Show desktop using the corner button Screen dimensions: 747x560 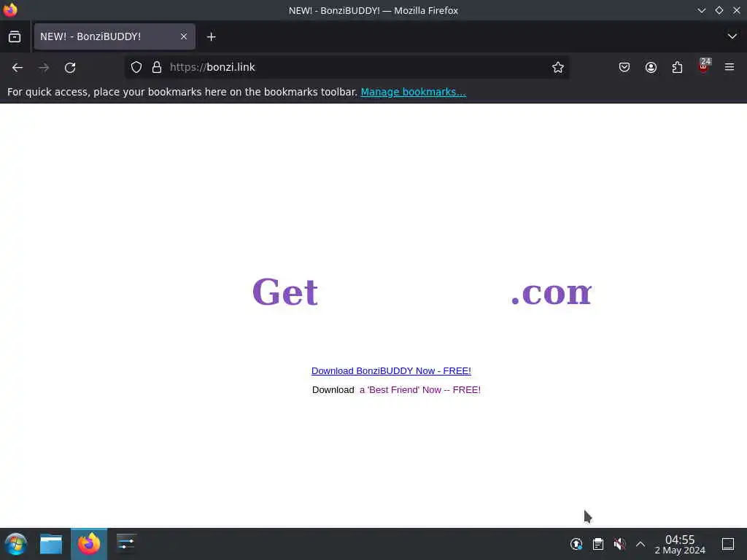[728, 544]
